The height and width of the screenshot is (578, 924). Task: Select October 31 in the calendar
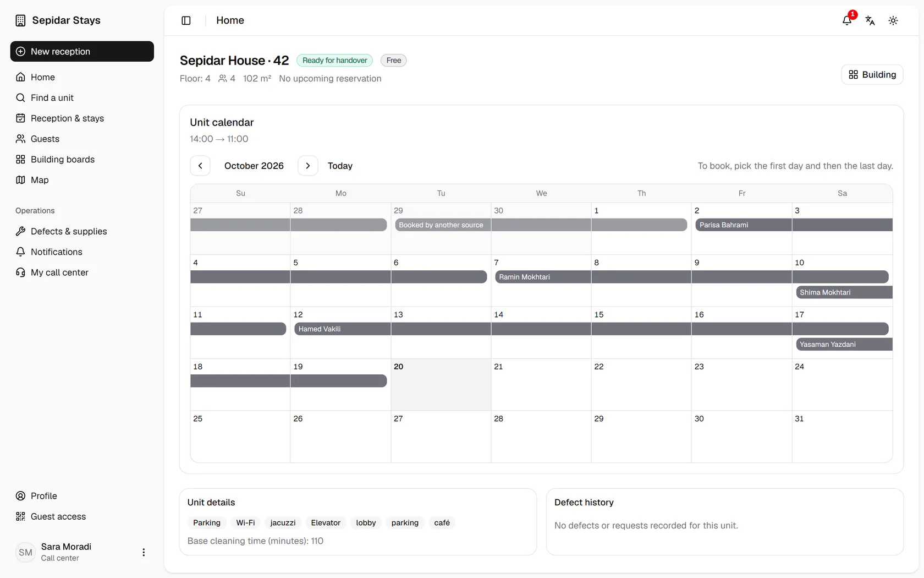pyautogui.click(x=842, y=437)
